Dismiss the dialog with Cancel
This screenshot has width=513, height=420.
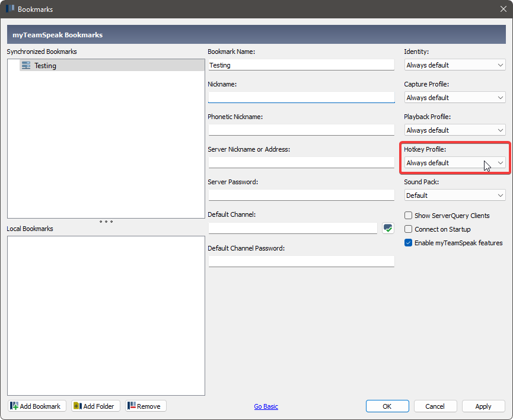click(x=435, y=406)
